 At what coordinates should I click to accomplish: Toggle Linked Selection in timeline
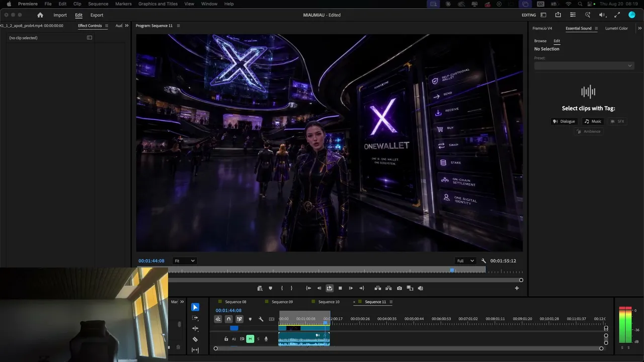point(239,319)
